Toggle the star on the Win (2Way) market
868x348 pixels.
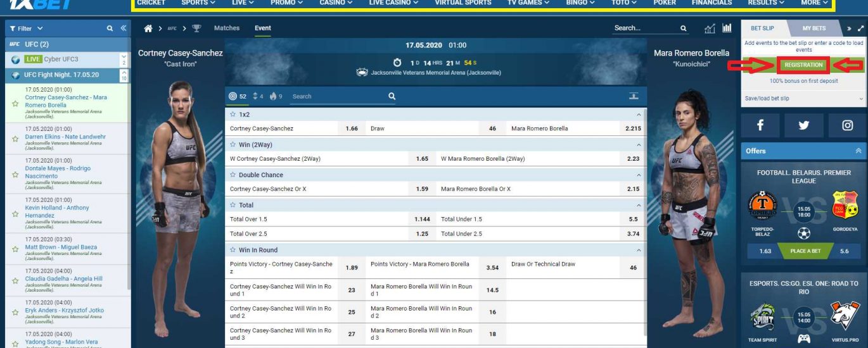pyautogui.click(x=233, y=145)
